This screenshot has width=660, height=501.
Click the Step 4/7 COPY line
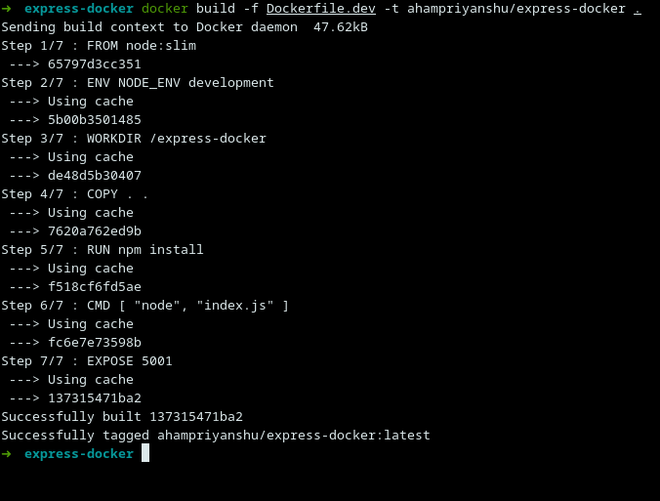coord(74,194)
